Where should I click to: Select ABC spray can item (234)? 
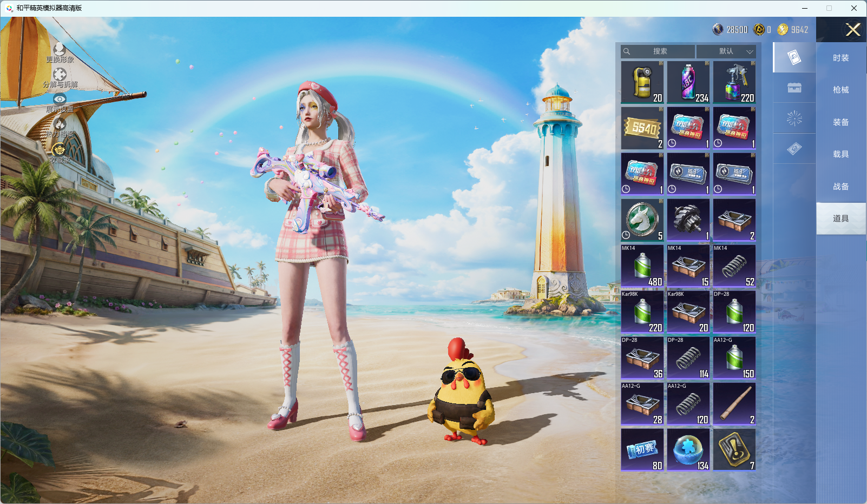pos(688,82)
